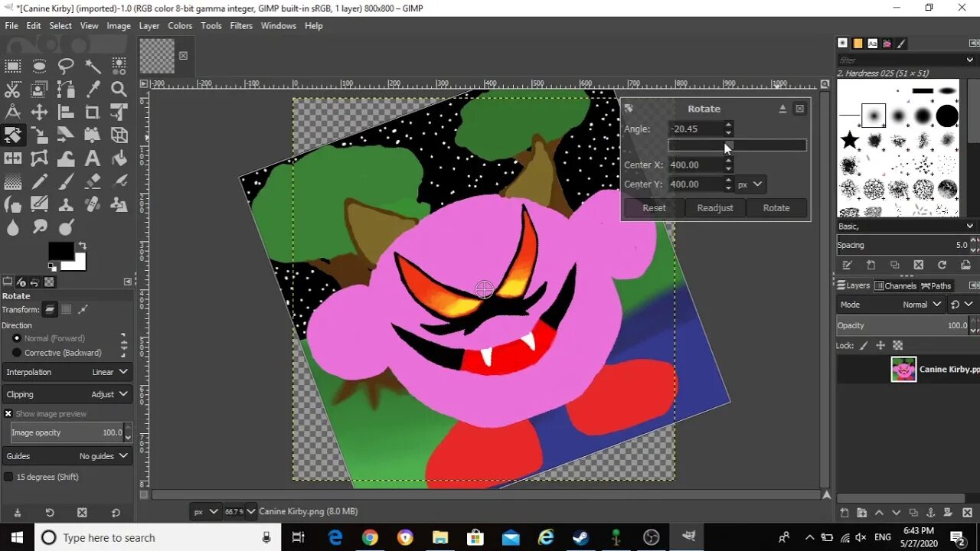Delete brush icon in Brushes panel
The width and height of the screenshot is (980, 551).
pos(918,265)
